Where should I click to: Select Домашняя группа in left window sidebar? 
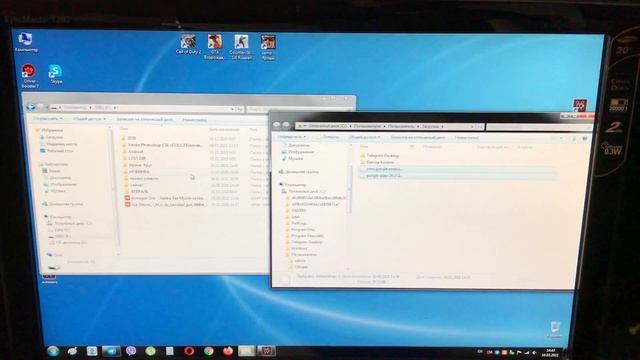click(62, 204)
